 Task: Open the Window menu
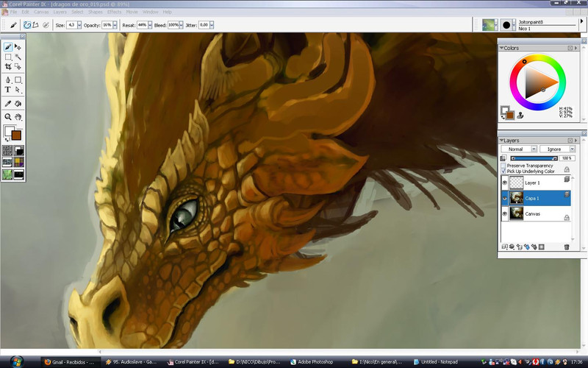(150, 12)
